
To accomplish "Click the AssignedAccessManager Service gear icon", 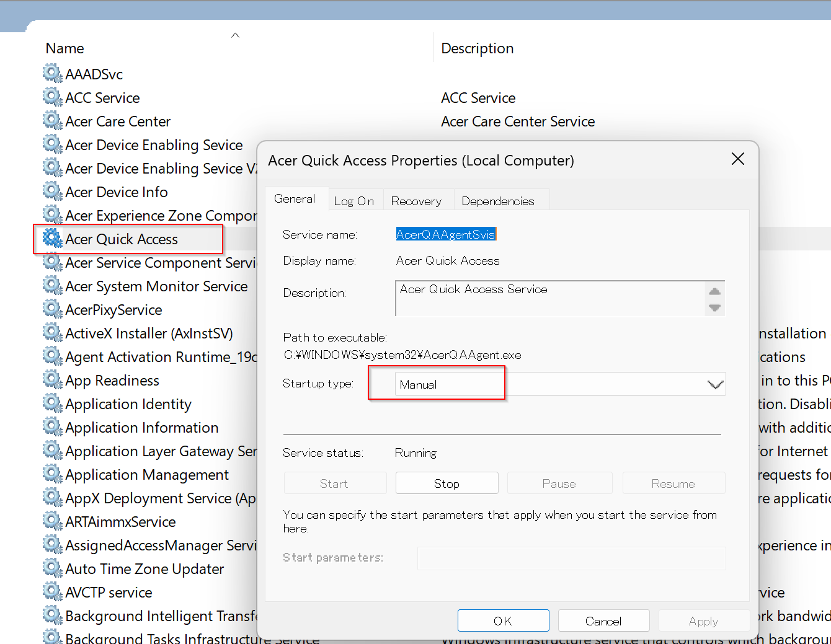I will [53, 544].
